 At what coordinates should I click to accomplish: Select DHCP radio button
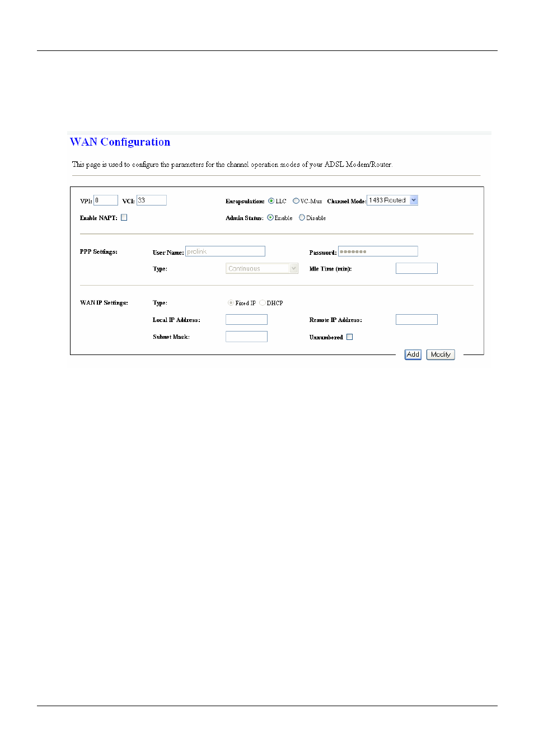click(x=263, y=303)
